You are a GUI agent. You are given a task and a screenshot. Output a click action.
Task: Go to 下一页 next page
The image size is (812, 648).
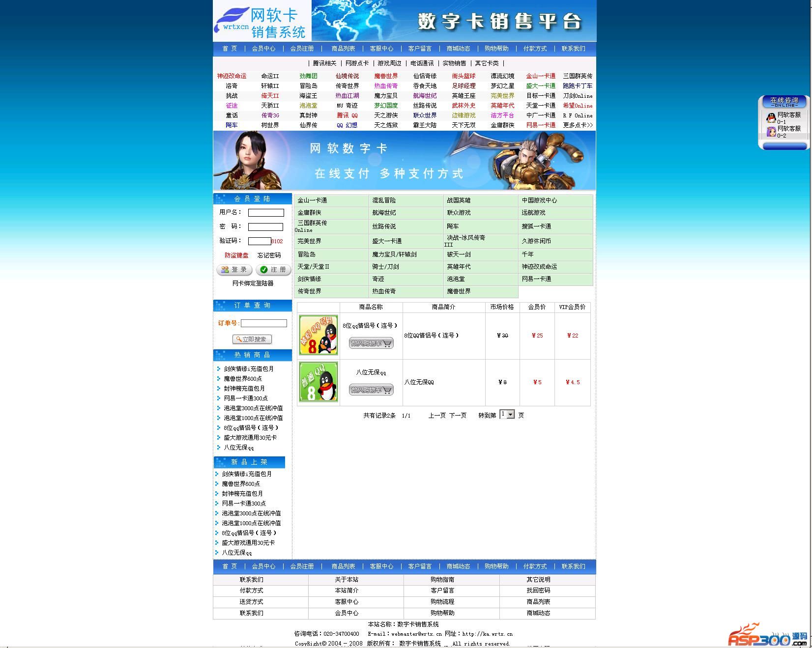click(458, 416)
